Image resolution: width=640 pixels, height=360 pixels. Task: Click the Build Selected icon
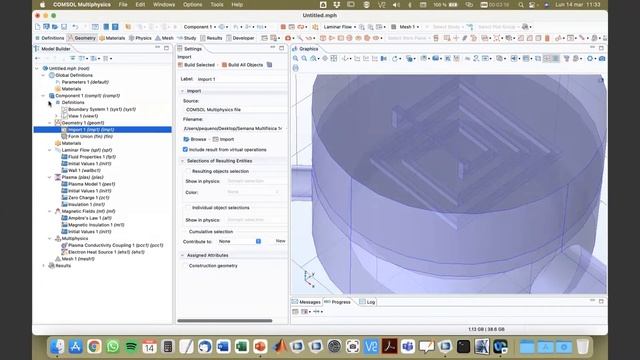[180, 65]
